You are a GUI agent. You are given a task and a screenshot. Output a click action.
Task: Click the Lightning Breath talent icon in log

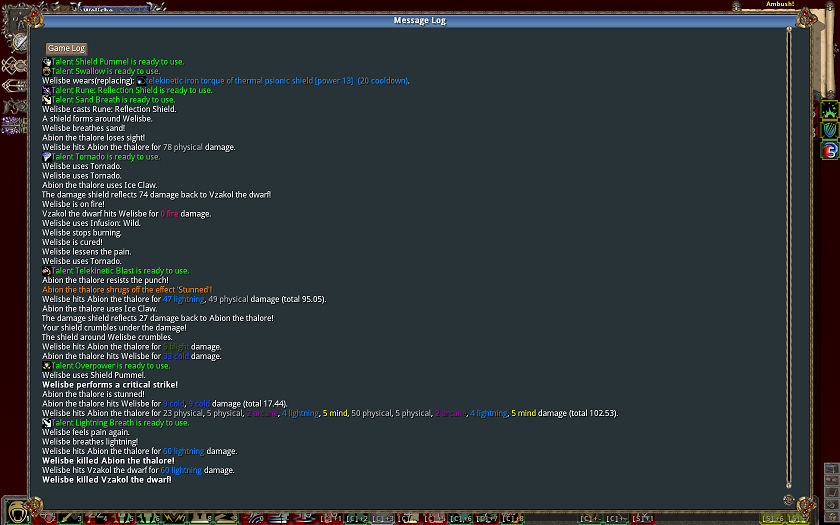(47, 423)
